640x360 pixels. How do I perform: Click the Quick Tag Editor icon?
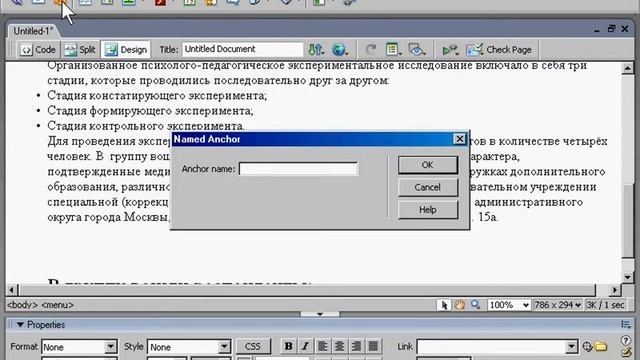point(627,352)
